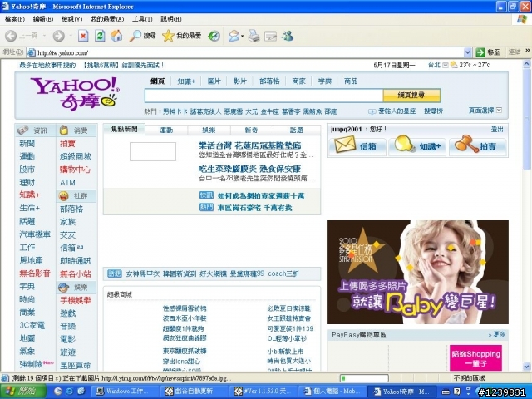Screen dimensions: 532x399
Task: Switch to the 新奇 news tab
Action: (x=251, y=130)
